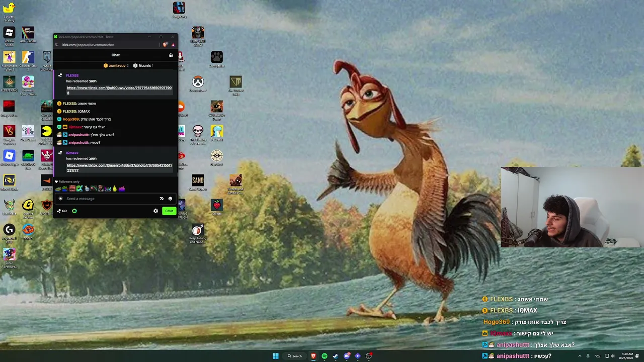This screenshot has height=362, width=644.
Task: Open the emoji picker in message box
Action: (170, 199)
